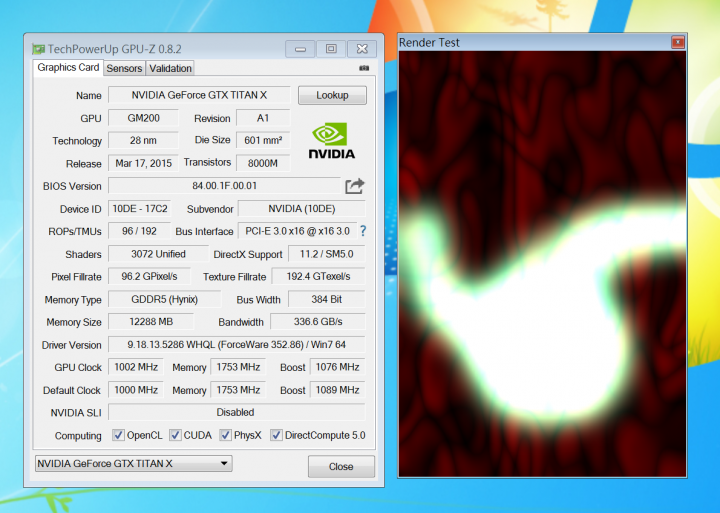The image size is (720, 513).
Task: Click the NVIDIA SLI Disabled field
Action: [237, 412]
